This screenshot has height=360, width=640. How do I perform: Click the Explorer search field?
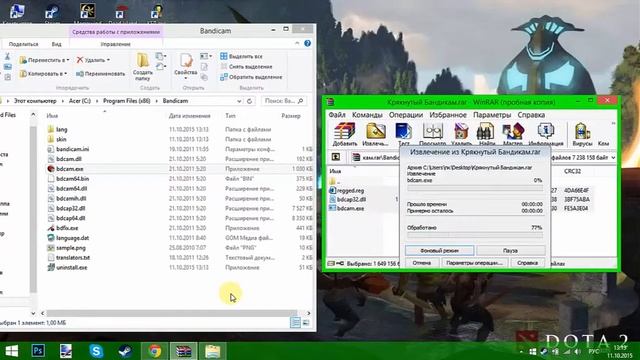click(284, 101)
